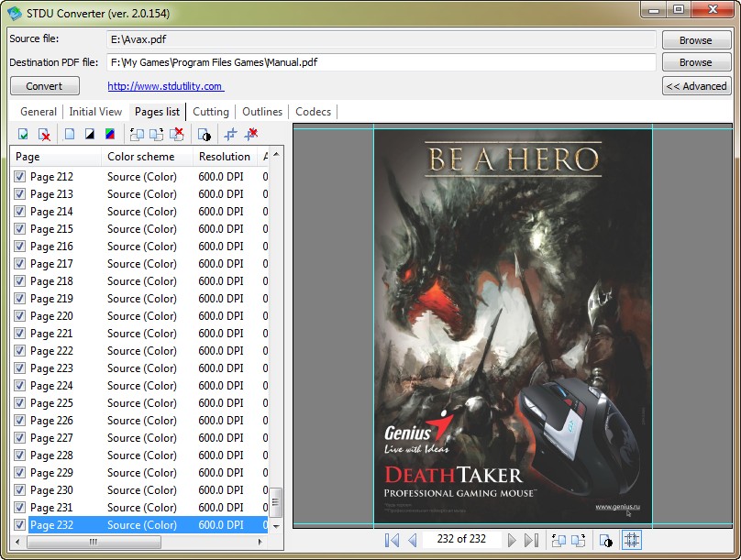Uncheck the Page 215 checkbox
741x560 pixels.
tap(19, 229)
